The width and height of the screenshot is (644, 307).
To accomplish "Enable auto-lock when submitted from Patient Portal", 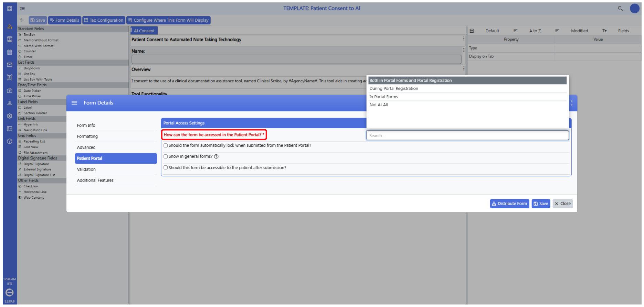I will (166, 145).
